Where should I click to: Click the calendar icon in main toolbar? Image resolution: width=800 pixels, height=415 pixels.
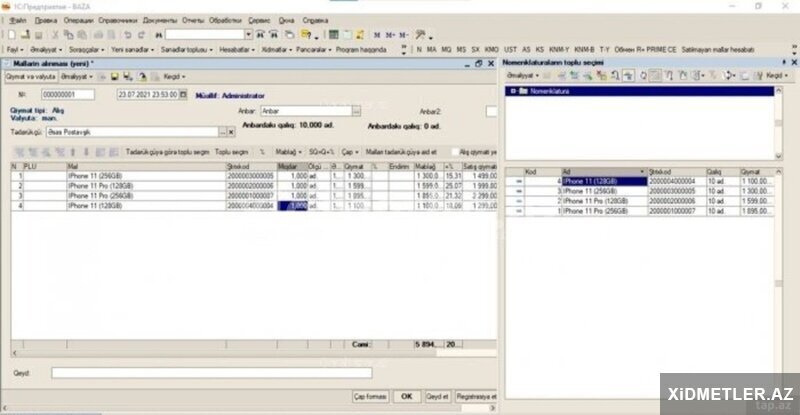(346, 34)
